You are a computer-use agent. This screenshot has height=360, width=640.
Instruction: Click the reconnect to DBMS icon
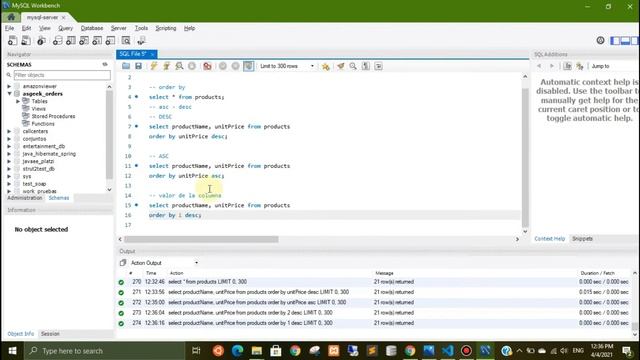pyautogui.click(x=141, y=40)
